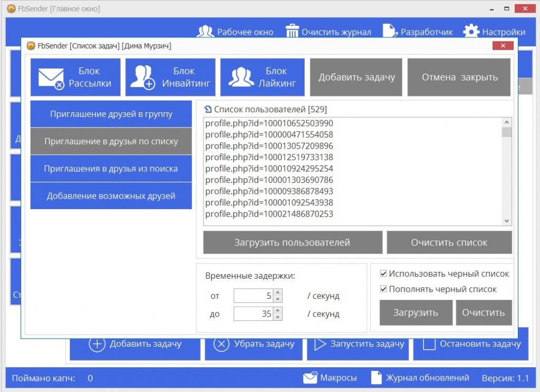
Task: Select Приглашения в друзья из поиска
Action: (111, 168)
